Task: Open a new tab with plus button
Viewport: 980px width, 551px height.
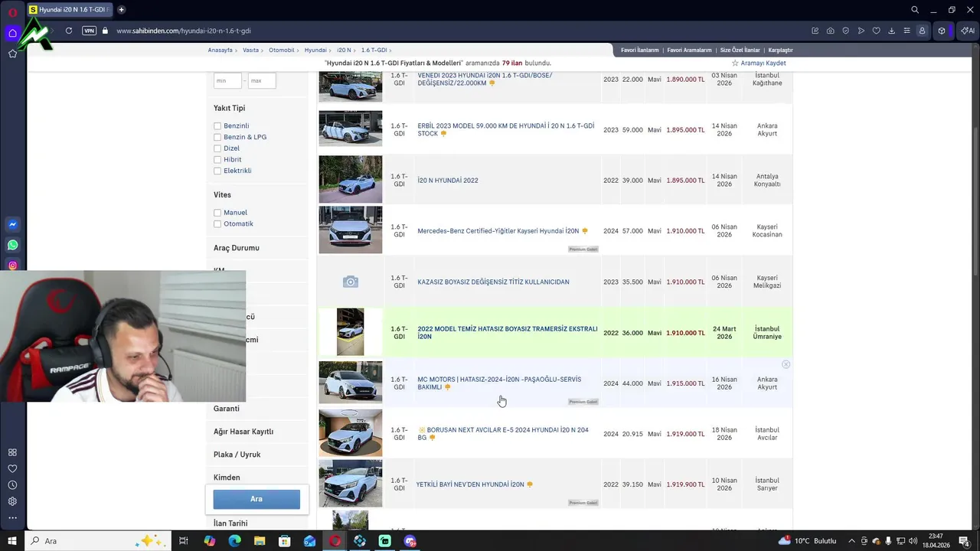Action: click(x=121, y=10)
